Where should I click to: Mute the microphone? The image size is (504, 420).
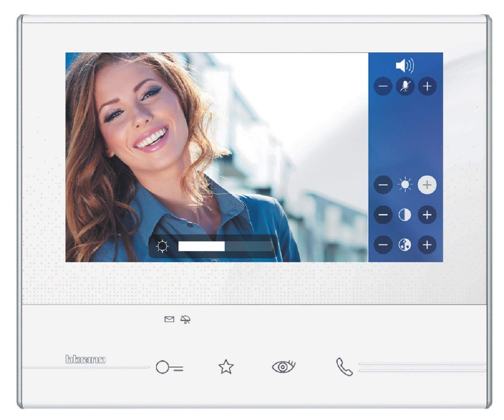[x=405, y=86]
